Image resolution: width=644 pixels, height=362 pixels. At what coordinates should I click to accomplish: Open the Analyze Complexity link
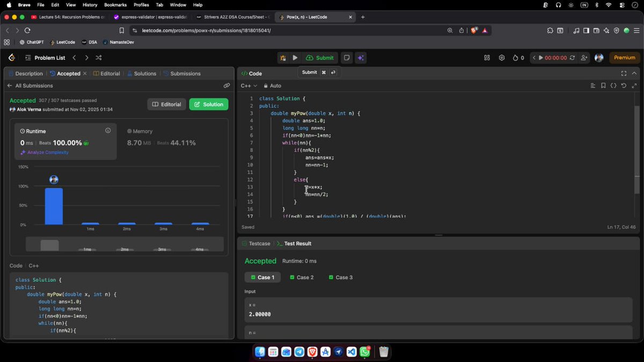point(45,152)
